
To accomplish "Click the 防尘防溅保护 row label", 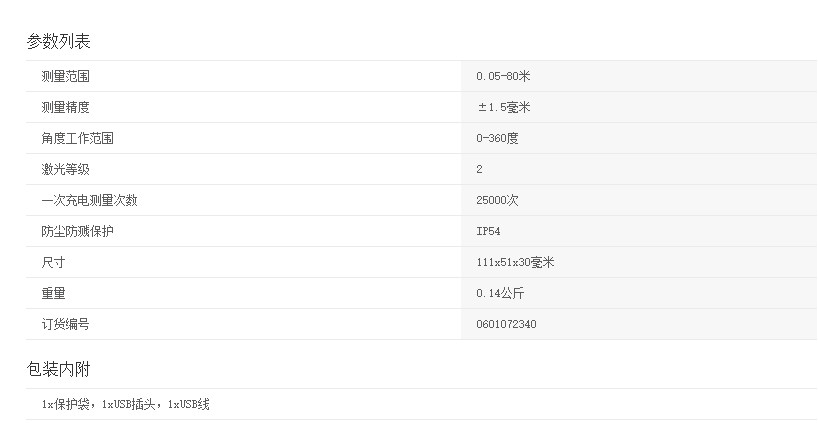I will tap(78, 232).
